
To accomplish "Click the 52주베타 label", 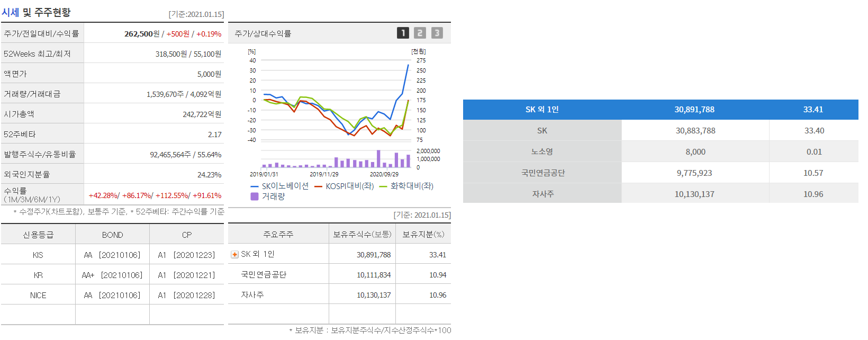I will click(20, 135).
